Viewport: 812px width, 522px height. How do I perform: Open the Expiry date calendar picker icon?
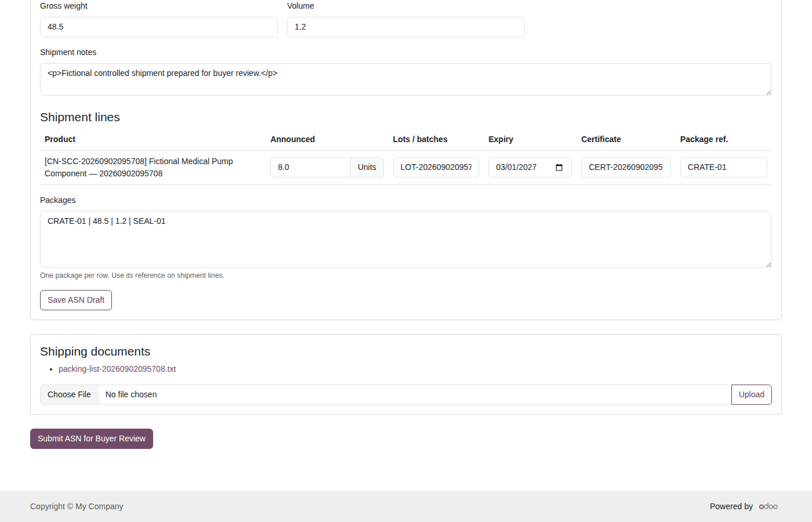coord(559,168)
